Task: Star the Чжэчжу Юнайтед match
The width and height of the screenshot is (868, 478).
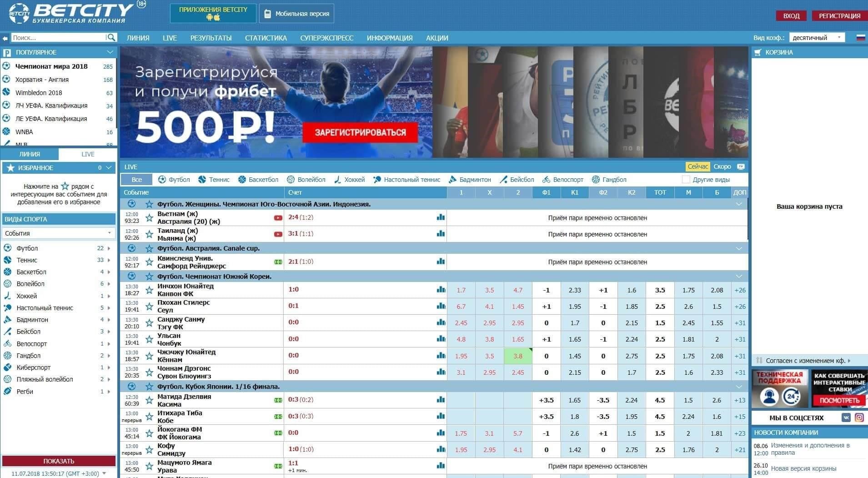Action: pyautogui.click(x=149, y=356)
